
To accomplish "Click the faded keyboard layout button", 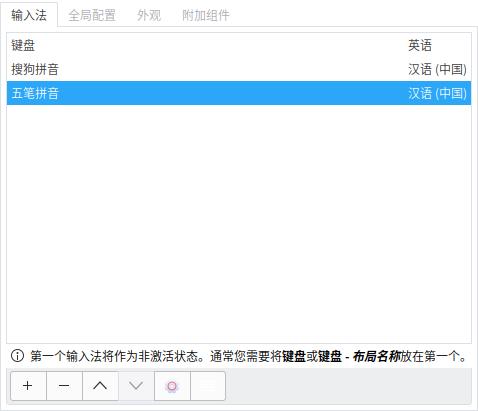I will click(208, 386).
